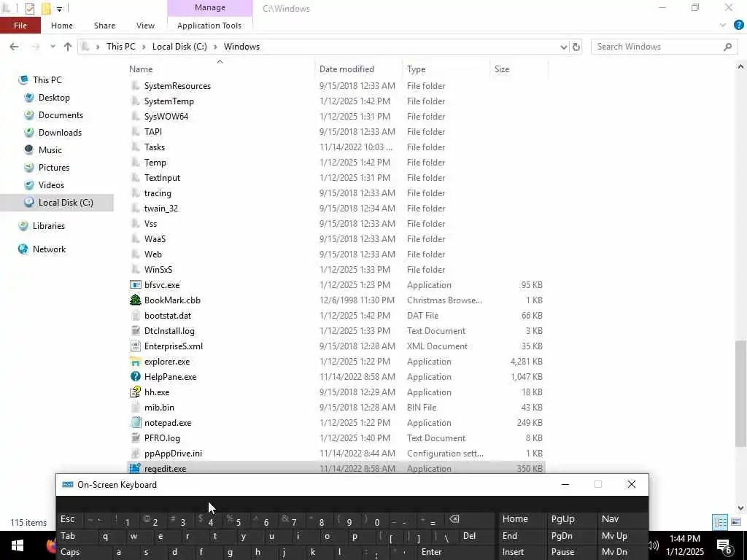Expand the chevron after This PC breadcrumb
This screenshot has height=560, width=747.
pos(144,47)
